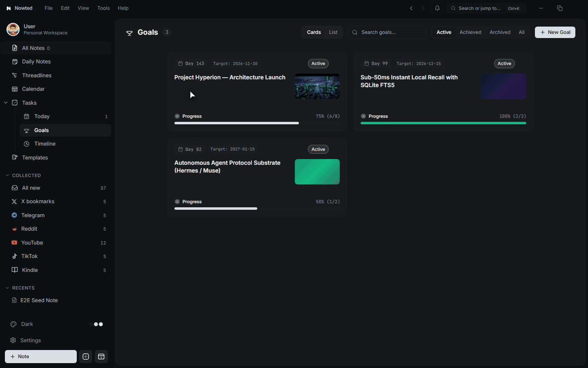Click the notifications bell icon
This screenshot has height=368, width=588.
coord(437,8)
